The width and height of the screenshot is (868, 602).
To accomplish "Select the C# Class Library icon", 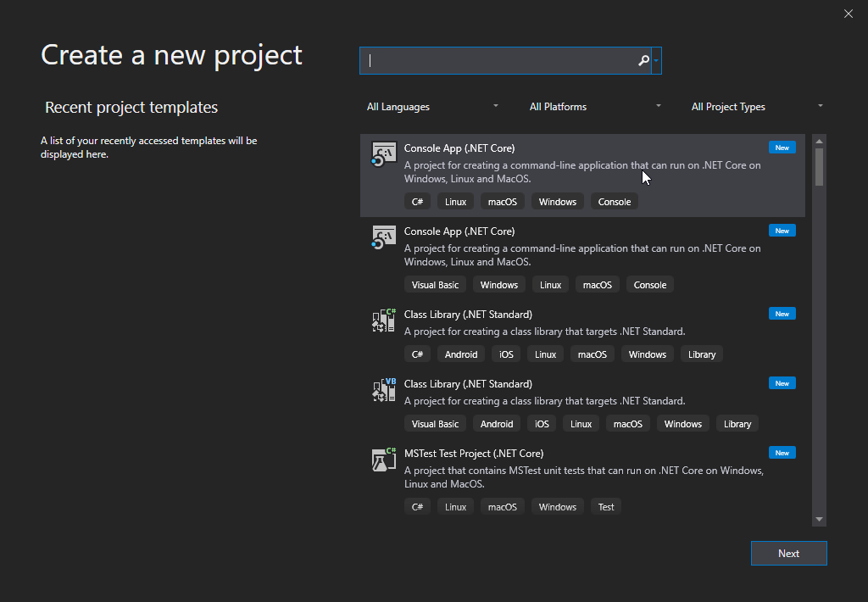I will (x=384, y=321).
